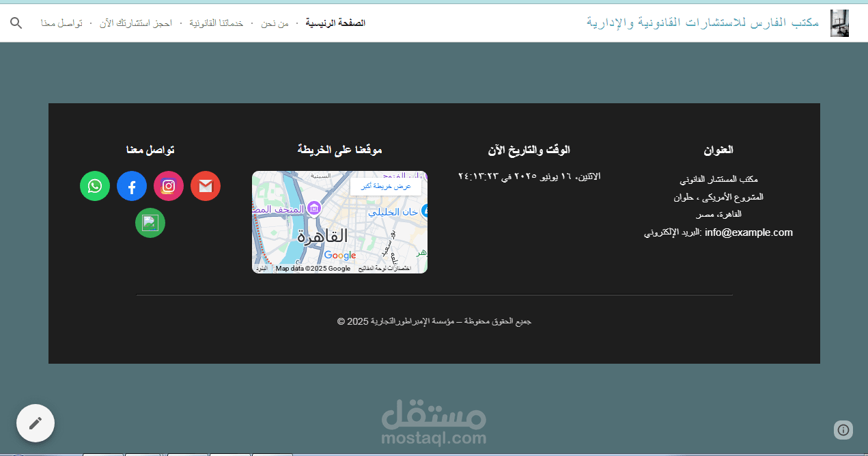Click the pencil edit floating button
The height and width of the screenshot is (456, 868).
(36, 423)
